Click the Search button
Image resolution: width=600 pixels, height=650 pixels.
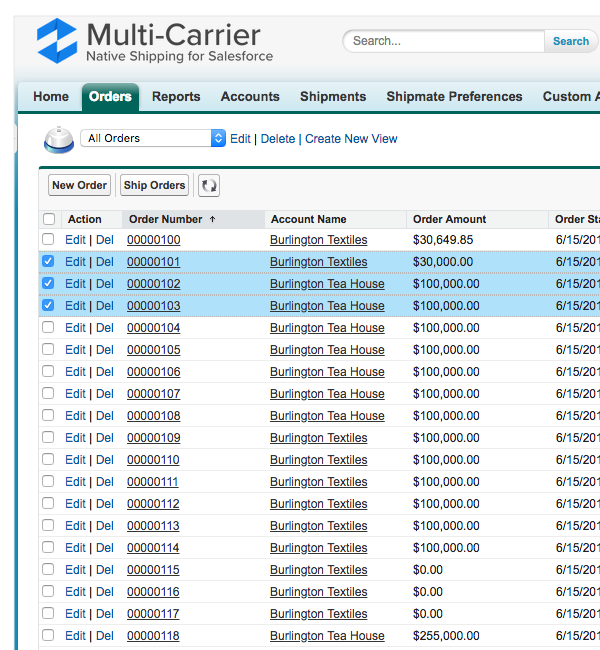pyautogui.click(x=571, y=41)
